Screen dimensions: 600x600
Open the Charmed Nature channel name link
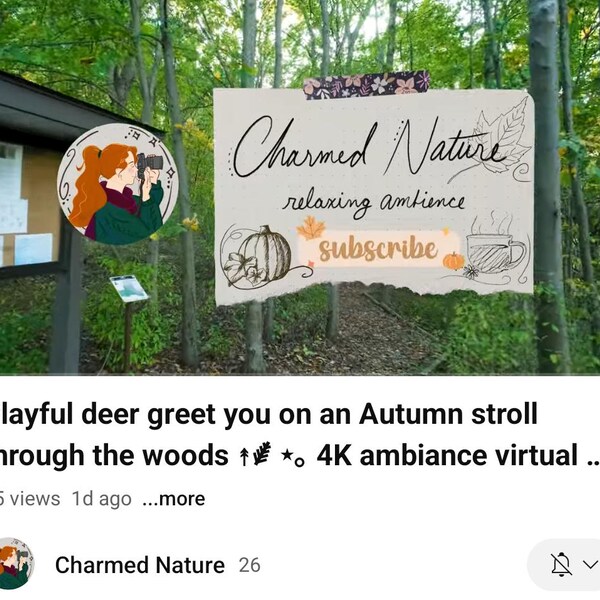click(140, 565)
